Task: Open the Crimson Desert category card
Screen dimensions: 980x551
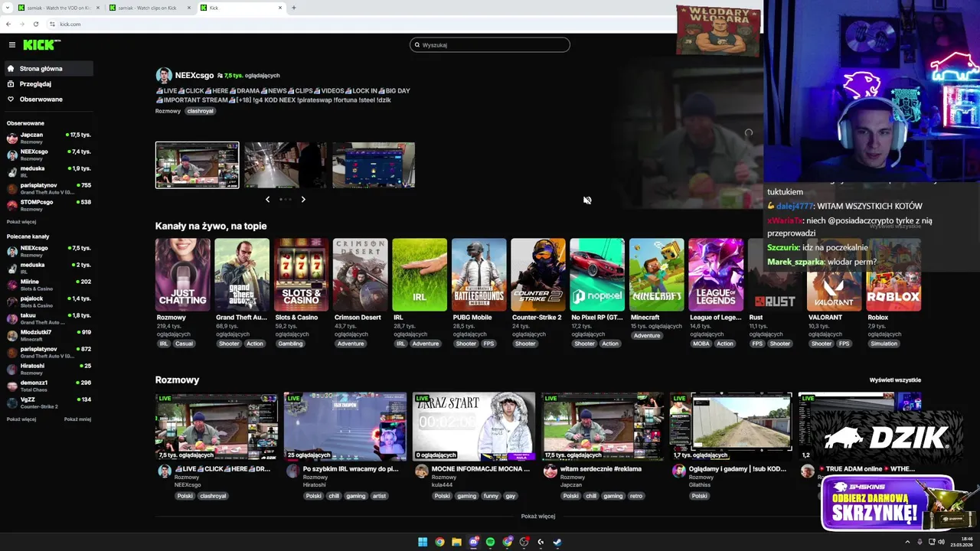Action: coord(361,275)
